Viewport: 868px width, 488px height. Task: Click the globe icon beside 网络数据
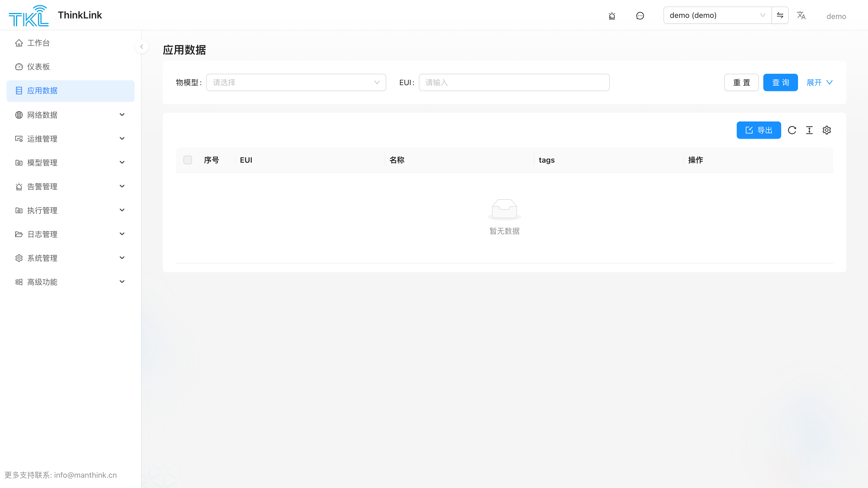tap(19, 115)
